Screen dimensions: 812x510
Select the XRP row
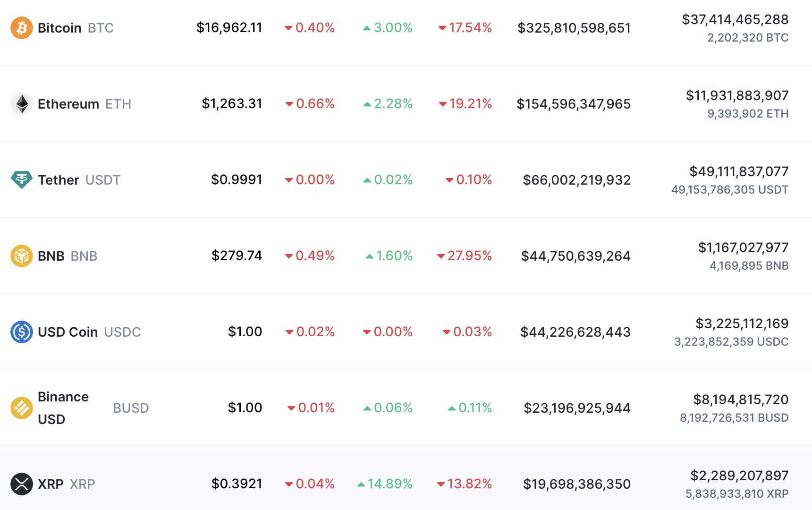click(406, 484)
